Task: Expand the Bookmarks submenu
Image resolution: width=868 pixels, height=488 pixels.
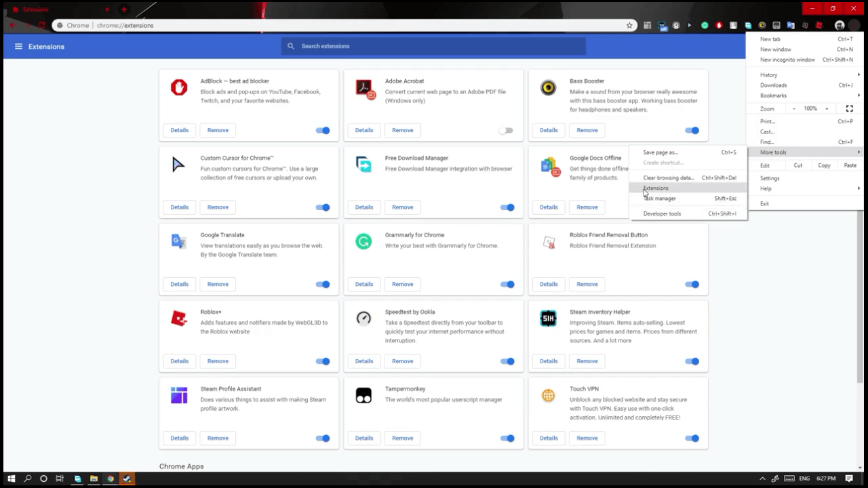Action: pyautogui.click(x=804, y=96)
